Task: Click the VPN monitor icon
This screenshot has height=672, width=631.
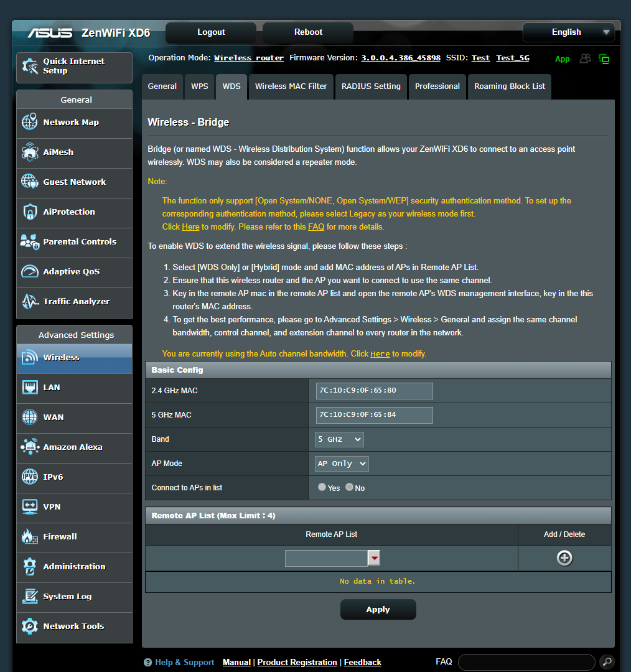Action: [30, 506]
